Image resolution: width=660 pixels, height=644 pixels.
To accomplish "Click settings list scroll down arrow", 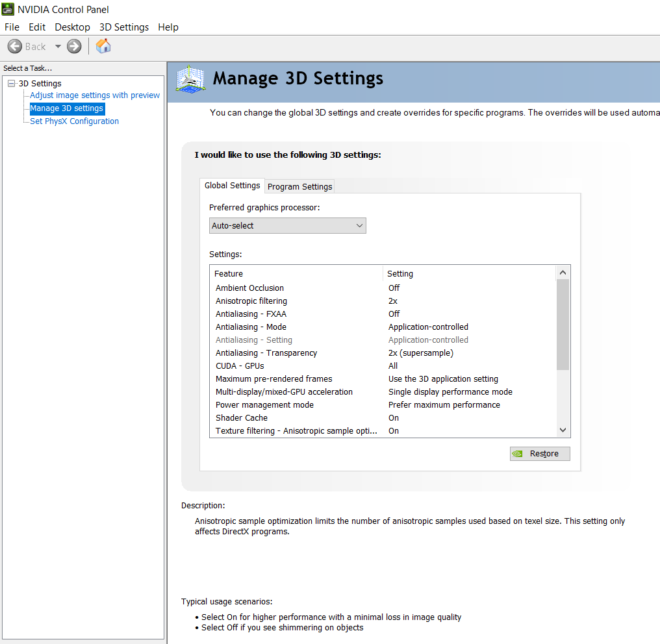I will [563, 430].
